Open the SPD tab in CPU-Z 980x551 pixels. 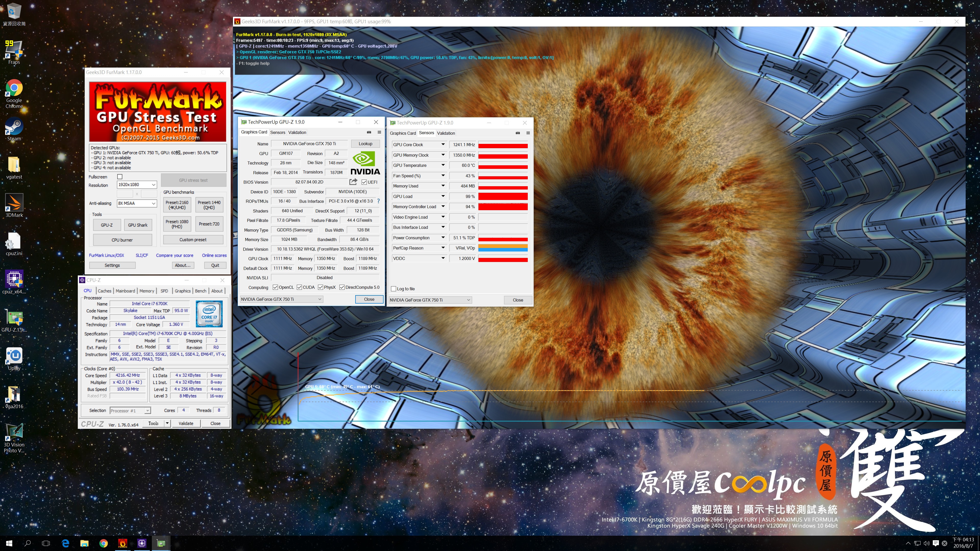(x=164, y=291)
